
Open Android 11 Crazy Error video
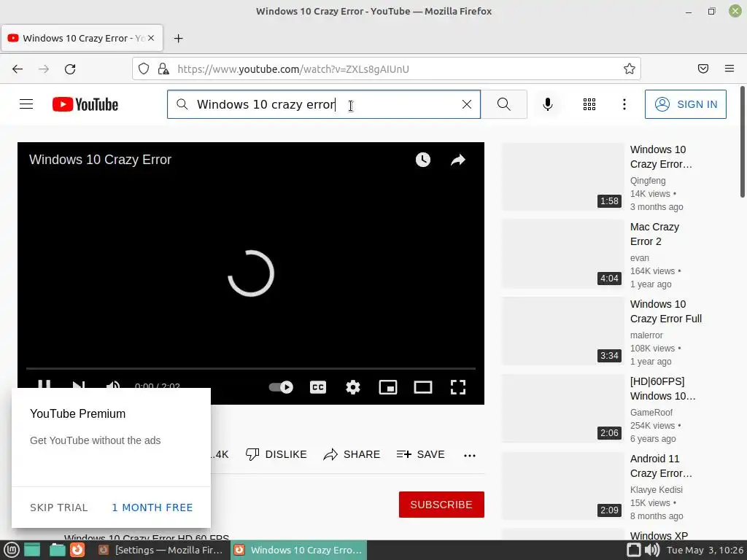pos(661,466)
